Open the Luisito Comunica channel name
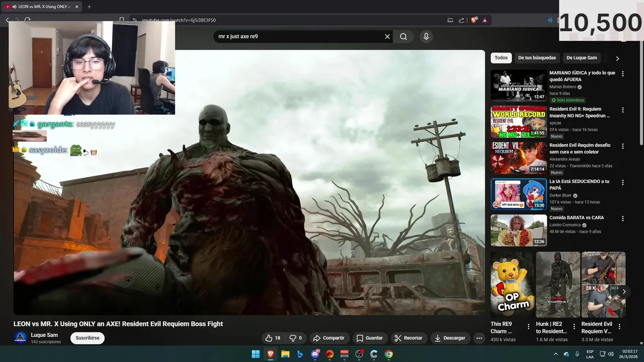Screen dimensions: 644x362 coord(565,225)
